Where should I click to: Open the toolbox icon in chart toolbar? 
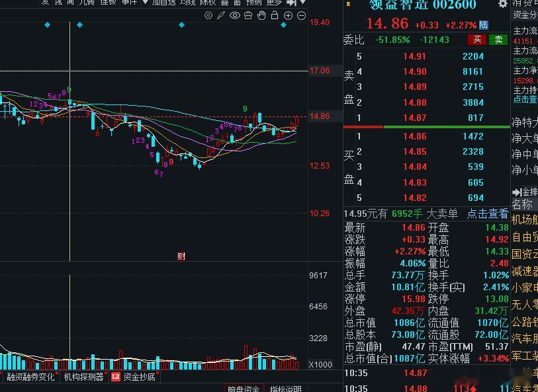[248, 15]
